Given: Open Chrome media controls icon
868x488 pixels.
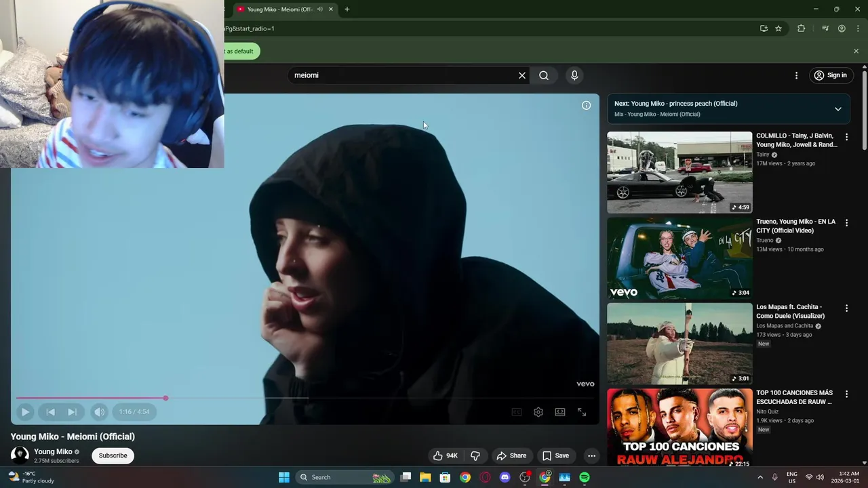Looking at the screenshot, I should click(825, 28).
